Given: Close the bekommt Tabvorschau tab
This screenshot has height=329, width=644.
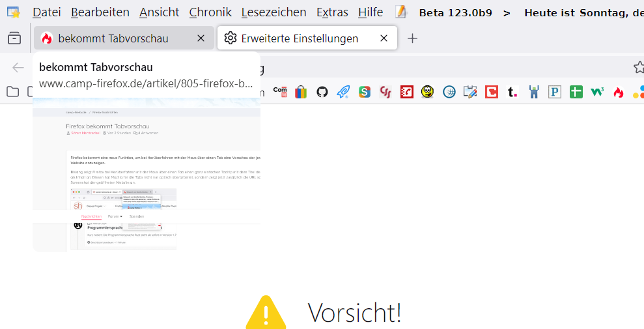Looking at the screenshot, I should click(201, 38).
